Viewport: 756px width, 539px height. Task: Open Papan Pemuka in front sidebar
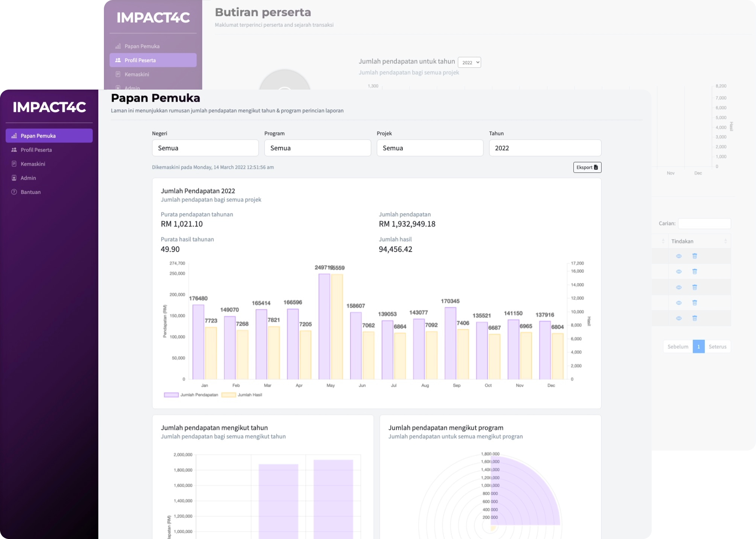click(x=49, y=136)
